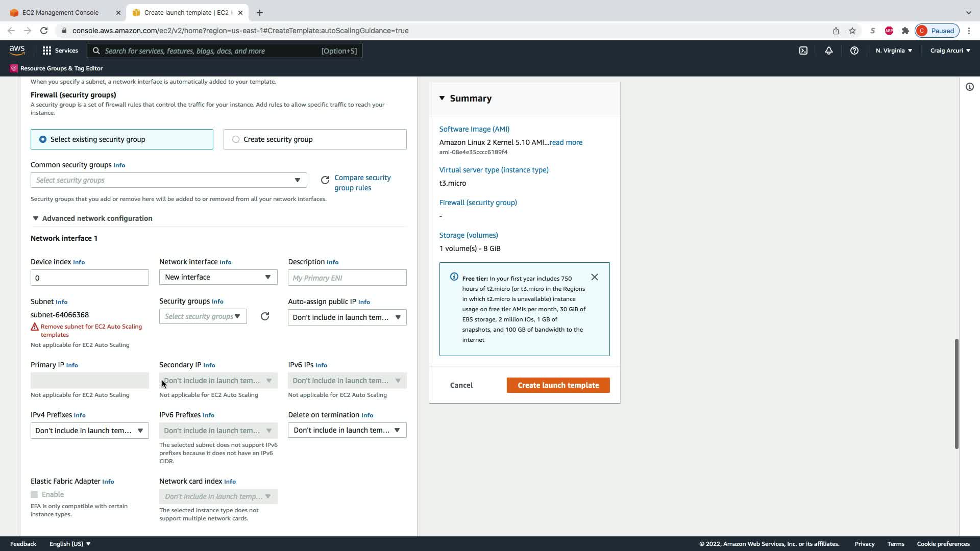Open the help question mark icon
Image resolution: width=980 pixels, height=551 pixels.
point(854,51)
